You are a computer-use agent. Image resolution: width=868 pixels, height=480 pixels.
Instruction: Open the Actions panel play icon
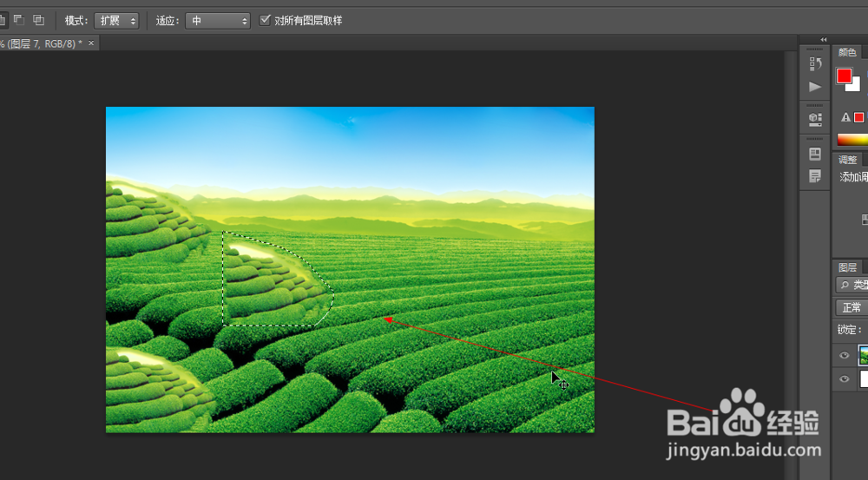(x=815, y=87)
